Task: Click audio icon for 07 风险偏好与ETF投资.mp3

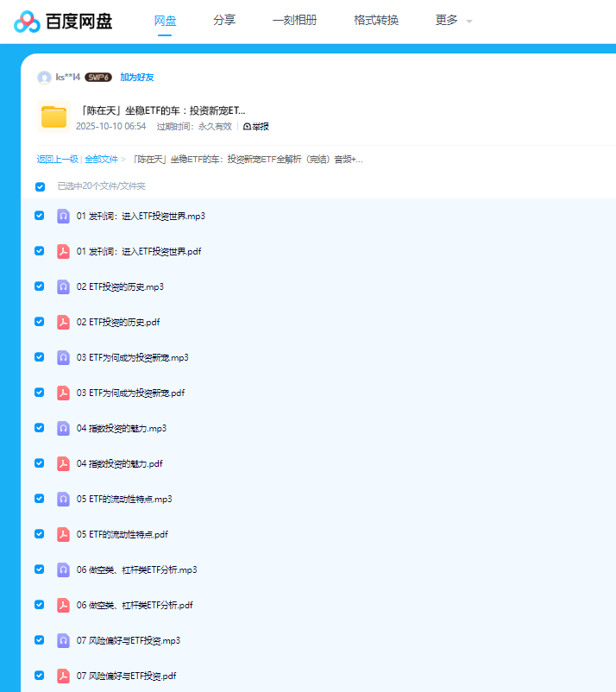Action: tap(64, 640)
